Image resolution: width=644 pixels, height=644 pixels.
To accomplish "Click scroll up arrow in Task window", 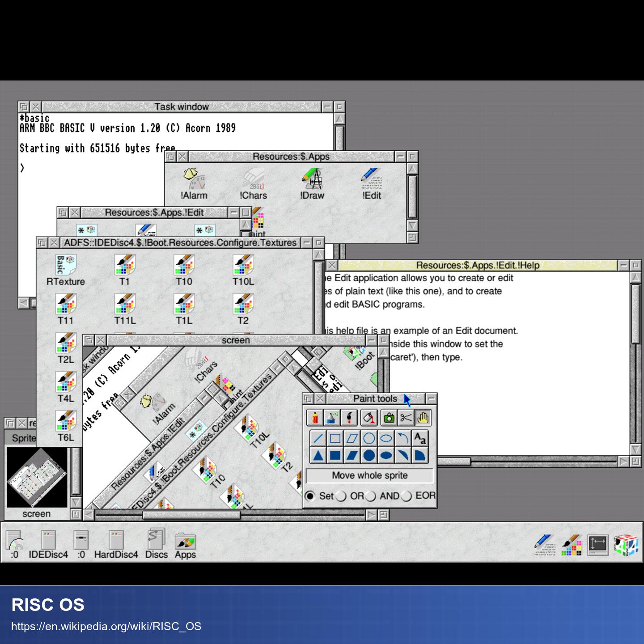I will (x=339, y=119).
